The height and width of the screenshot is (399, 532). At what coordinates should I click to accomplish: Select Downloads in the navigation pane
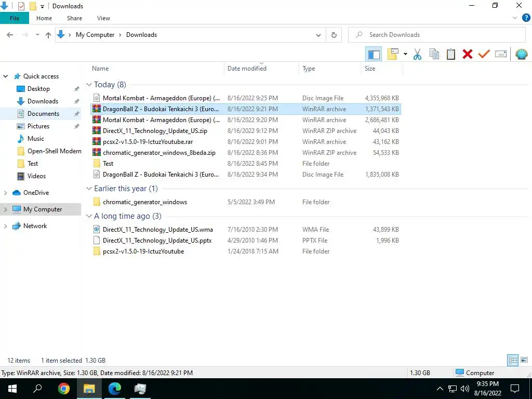coord(43,101)
